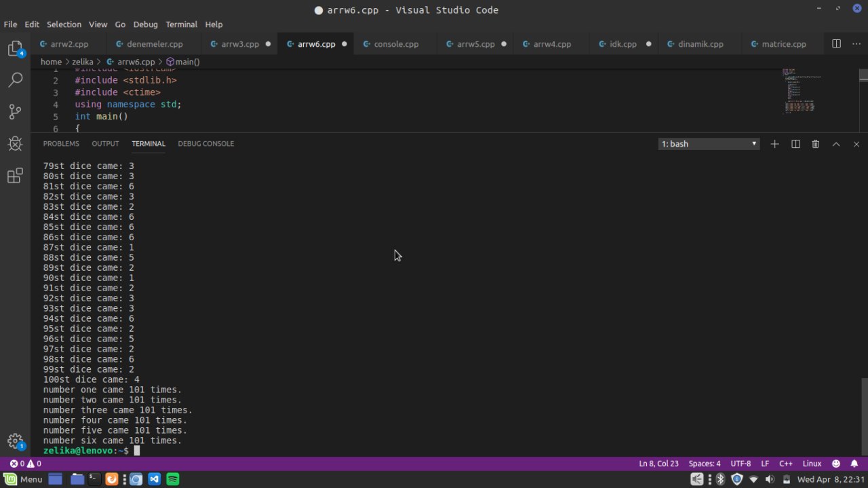Split the terminal panel
The width and height of the screenshot is (868, 488).
[795, 144]
